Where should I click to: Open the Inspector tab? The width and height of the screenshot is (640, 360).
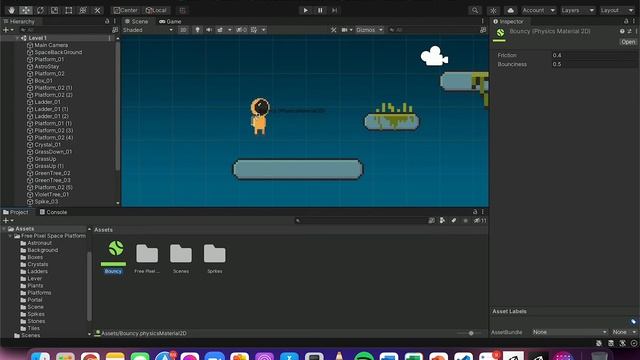coord(509,21)
